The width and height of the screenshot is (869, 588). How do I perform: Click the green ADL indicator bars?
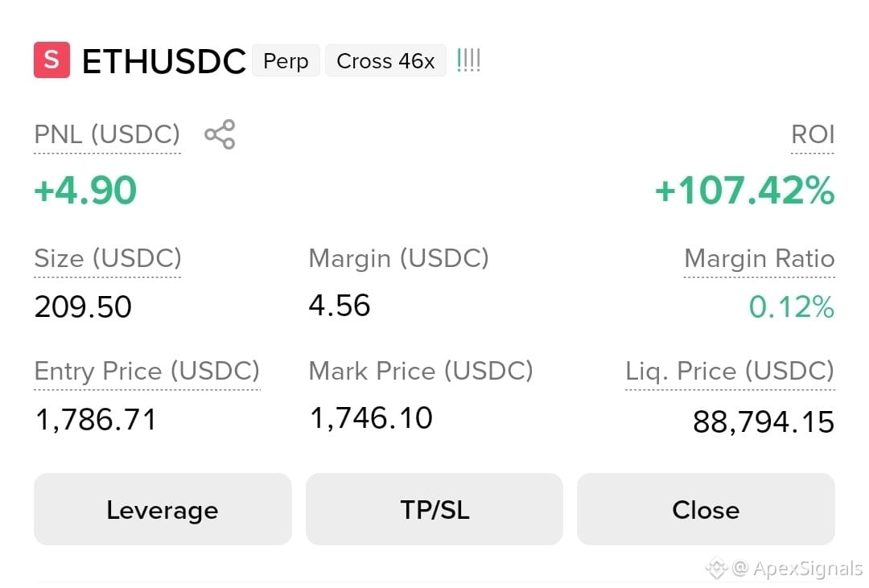tap(468, 60)
